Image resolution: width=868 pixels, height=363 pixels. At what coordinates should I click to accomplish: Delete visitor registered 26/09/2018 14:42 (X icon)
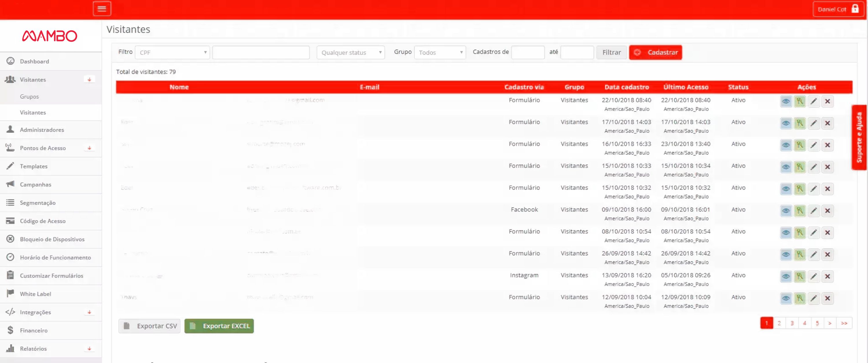click(x=827, y=255)
